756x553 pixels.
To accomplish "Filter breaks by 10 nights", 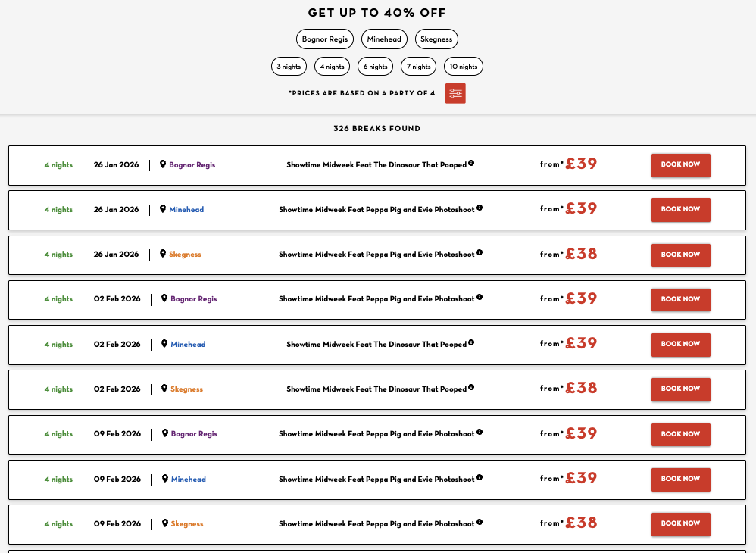I will pyautogui.click(x=463, y=67).
